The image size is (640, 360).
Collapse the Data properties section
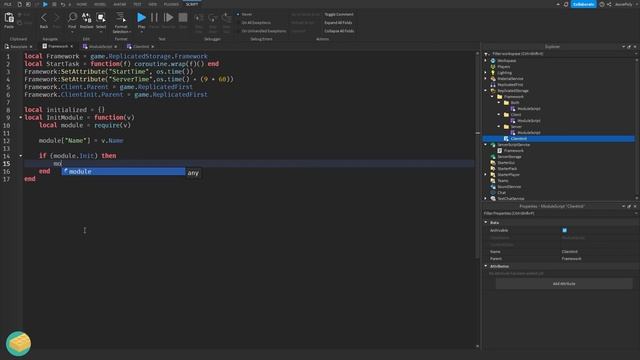486,222
